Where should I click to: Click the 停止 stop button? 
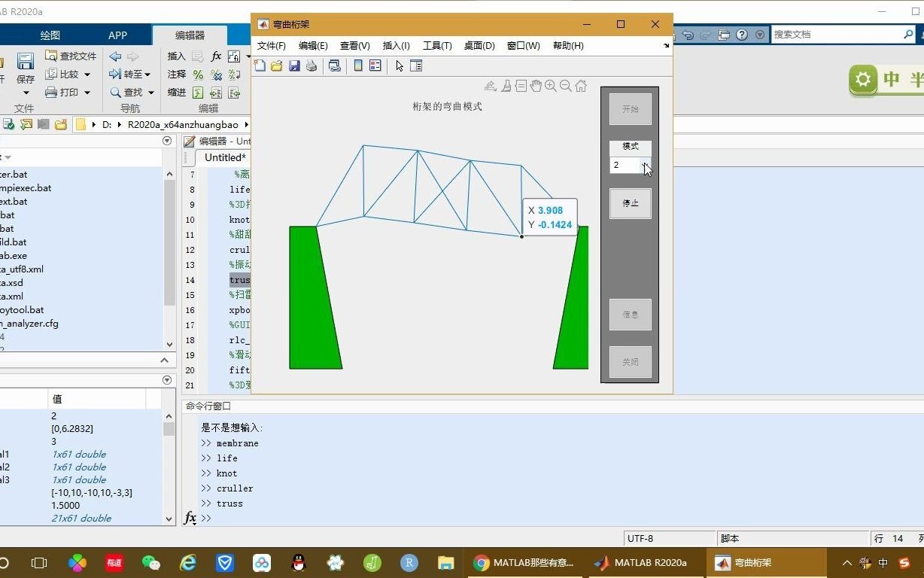coord(631,203)
